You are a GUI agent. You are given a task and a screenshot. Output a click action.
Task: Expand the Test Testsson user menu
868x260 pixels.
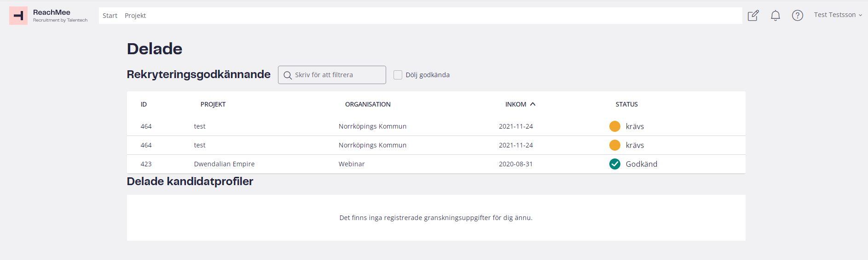click(x=838, y=15)
